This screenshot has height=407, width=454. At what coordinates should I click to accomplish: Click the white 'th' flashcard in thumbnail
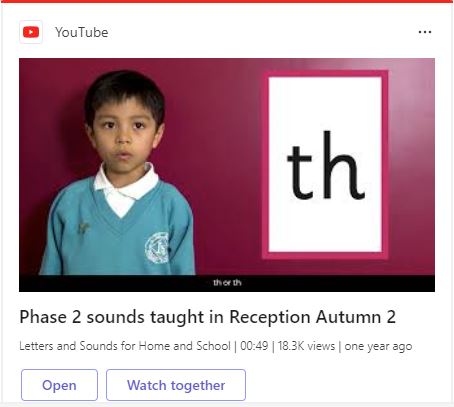coord(325,164)
